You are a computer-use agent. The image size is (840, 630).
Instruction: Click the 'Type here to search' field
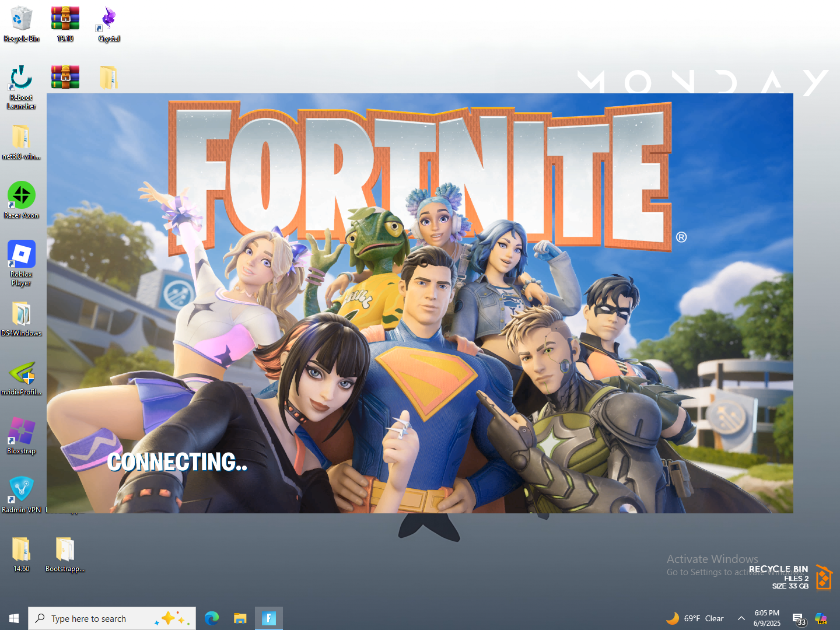tap(112, 618)
